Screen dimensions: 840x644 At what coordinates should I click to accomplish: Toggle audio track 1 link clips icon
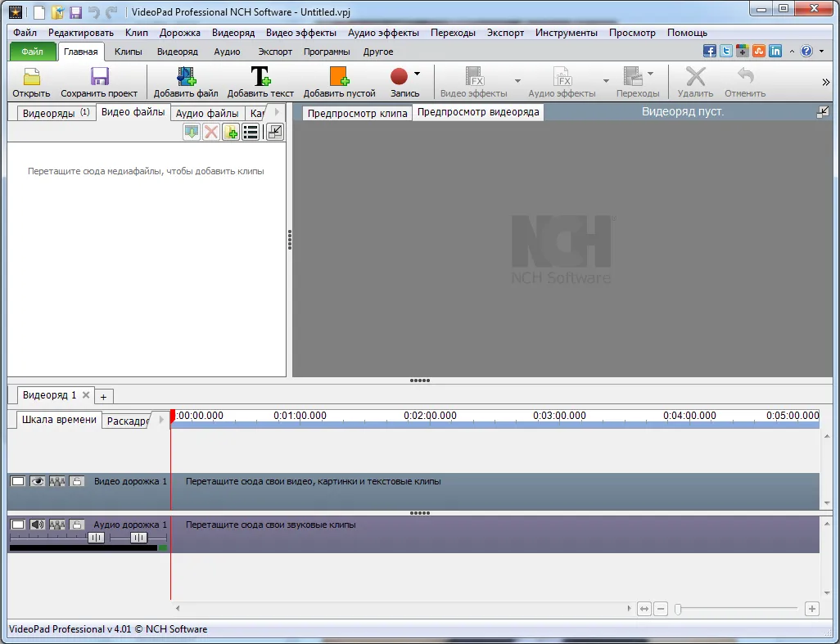56,525
